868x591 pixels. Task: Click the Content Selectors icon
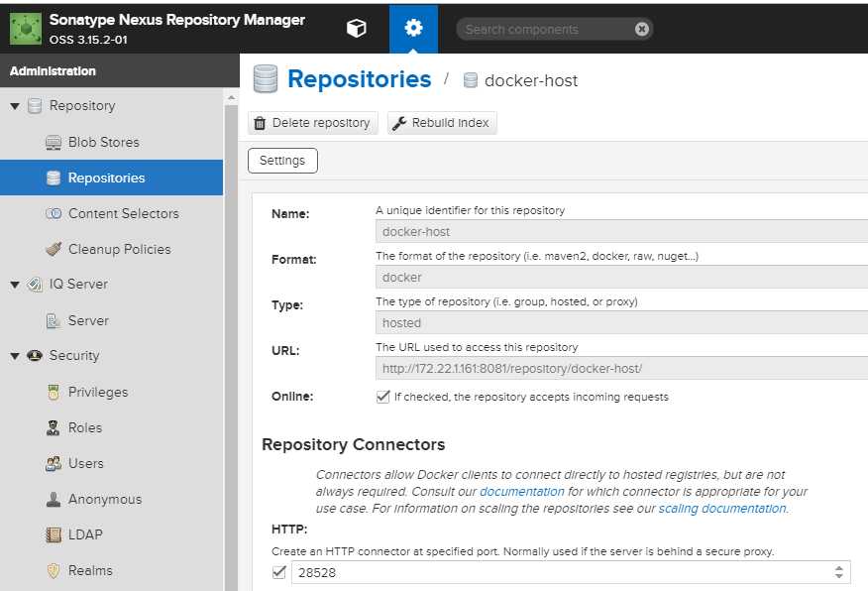click(54, 213)
